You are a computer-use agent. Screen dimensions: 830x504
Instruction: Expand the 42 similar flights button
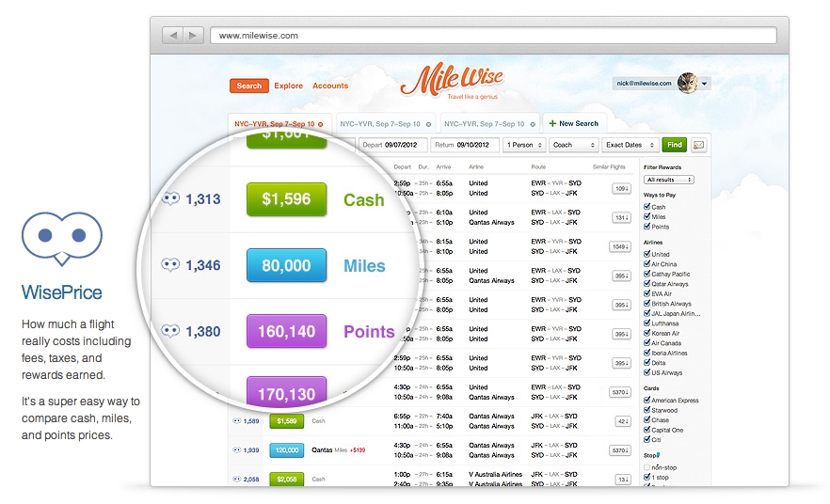pos(623,421)
